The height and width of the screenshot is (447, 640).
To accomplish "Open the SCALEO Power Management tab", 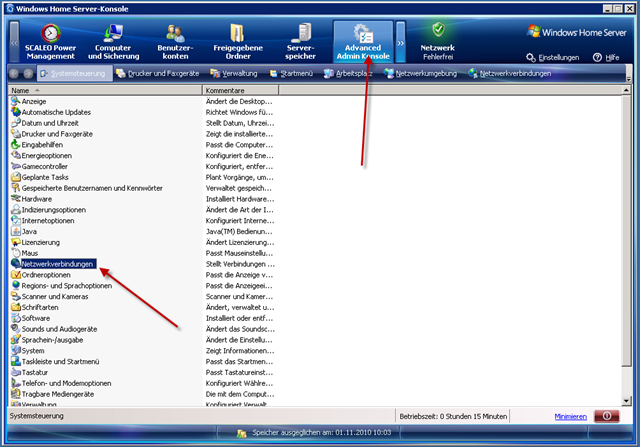I will [x=51, y=42].
